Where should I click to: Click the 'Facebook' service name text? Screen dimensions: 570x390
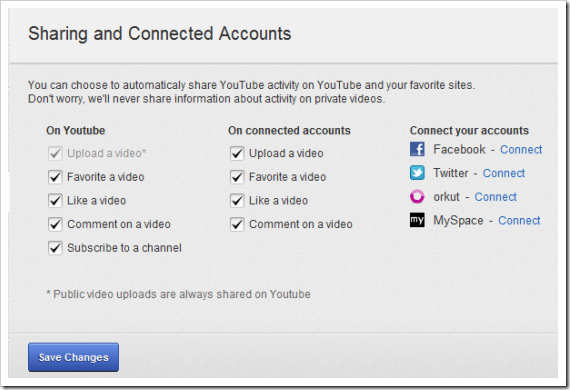[x=459, y=149]
